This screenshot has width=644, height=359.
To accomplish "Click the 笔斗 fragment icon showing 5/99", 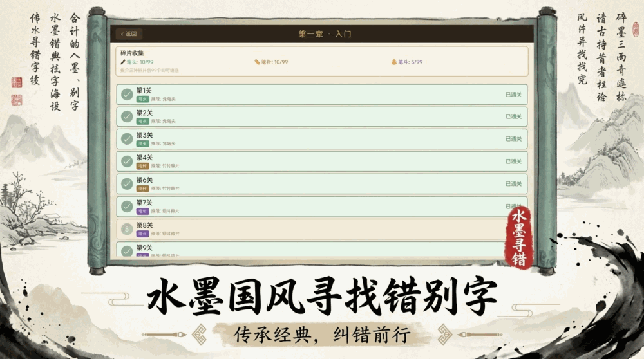I will pos(394,62).
